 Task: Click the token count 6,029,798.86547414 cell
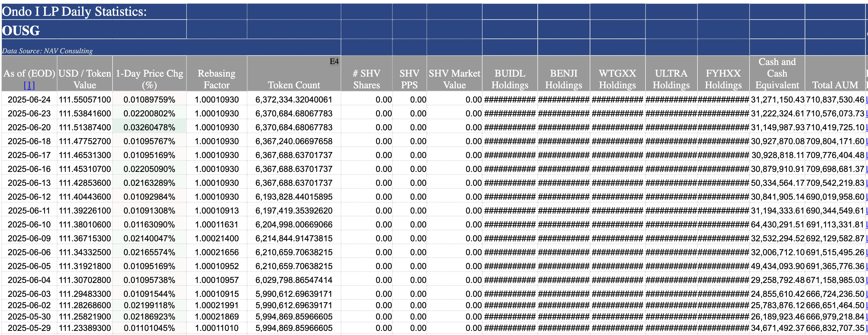294,280
